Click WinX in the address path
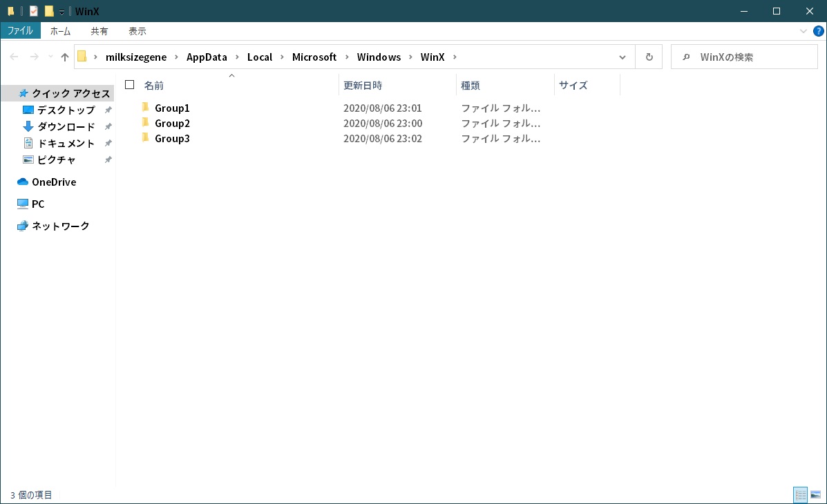This screenshot has width=827, height=504. [x=432, y=57]
